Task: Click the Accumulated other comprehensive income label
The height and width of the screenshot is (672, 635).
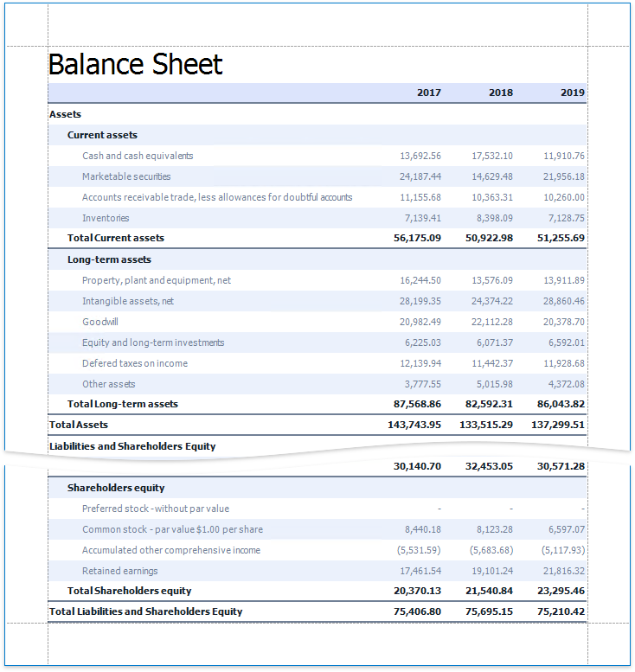Action: click(171, 550)
